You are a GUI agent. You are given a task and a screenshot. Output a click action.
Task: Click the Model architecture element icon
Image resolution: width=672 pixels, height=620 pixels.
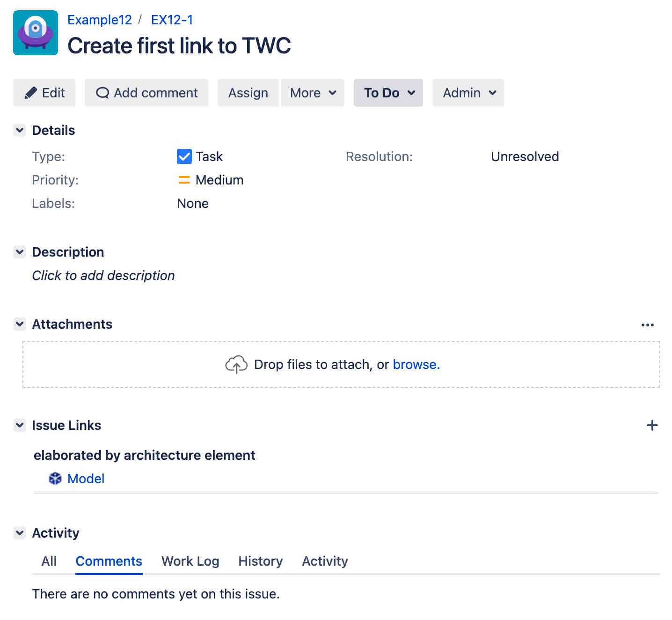[55, 479]
